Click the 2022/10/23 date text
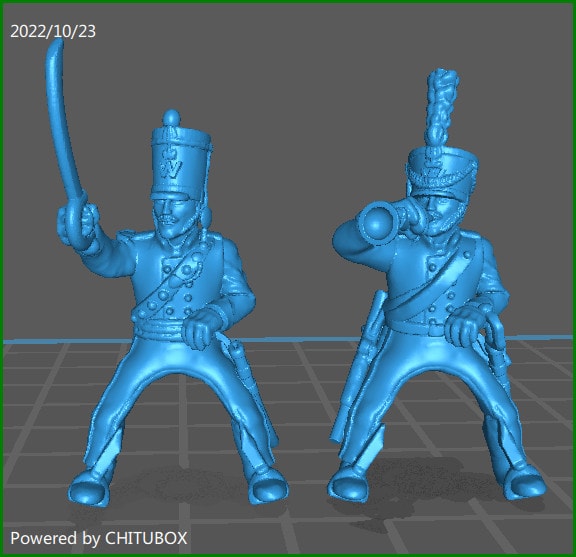This screenshot has width=576, height=557. pyautogui.click(x=53, y=31)
